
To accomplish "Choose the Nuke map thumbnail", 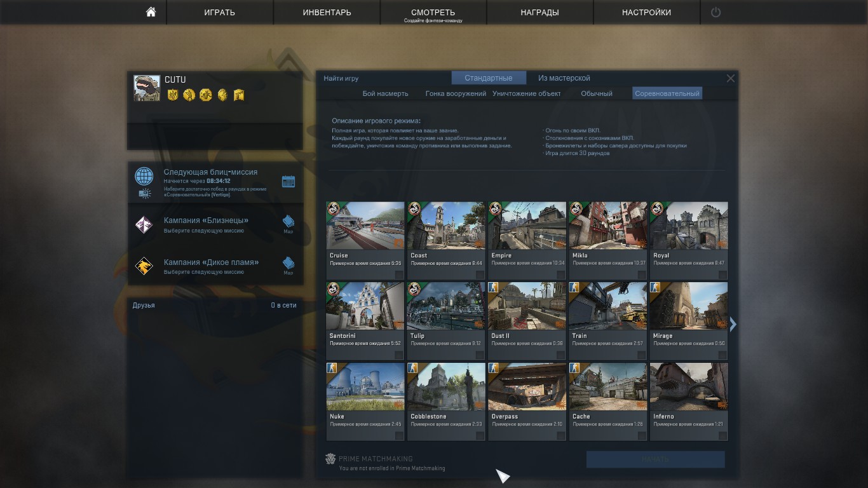I will pyautogui.click(x=365, y=387).
